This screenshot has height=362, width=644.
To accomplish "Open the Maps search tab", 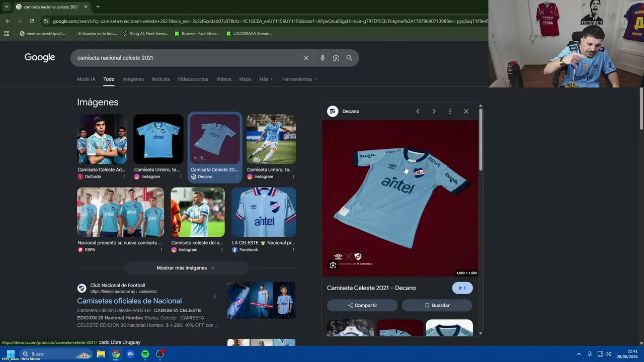I will coord(245,79).
